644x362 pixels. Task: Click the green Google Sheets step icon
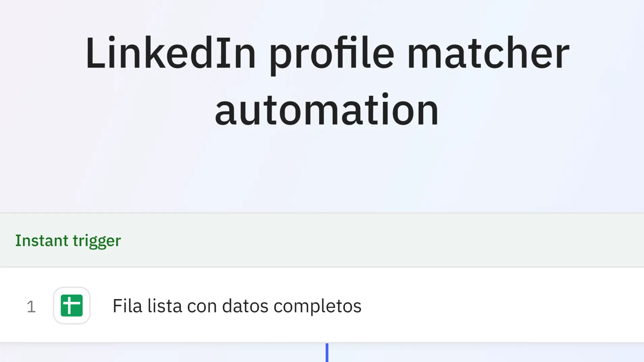pyautogui.click(x=72, y=306)
